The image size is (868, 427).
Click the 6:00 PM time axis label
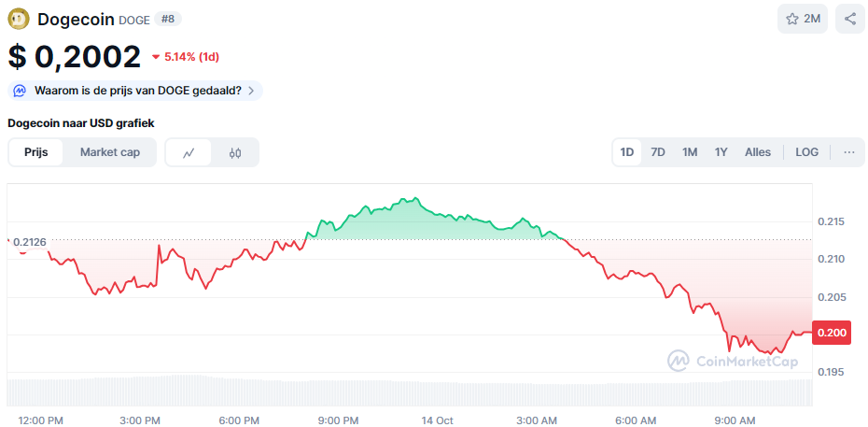pyautogui.click(x=238, y=420)
